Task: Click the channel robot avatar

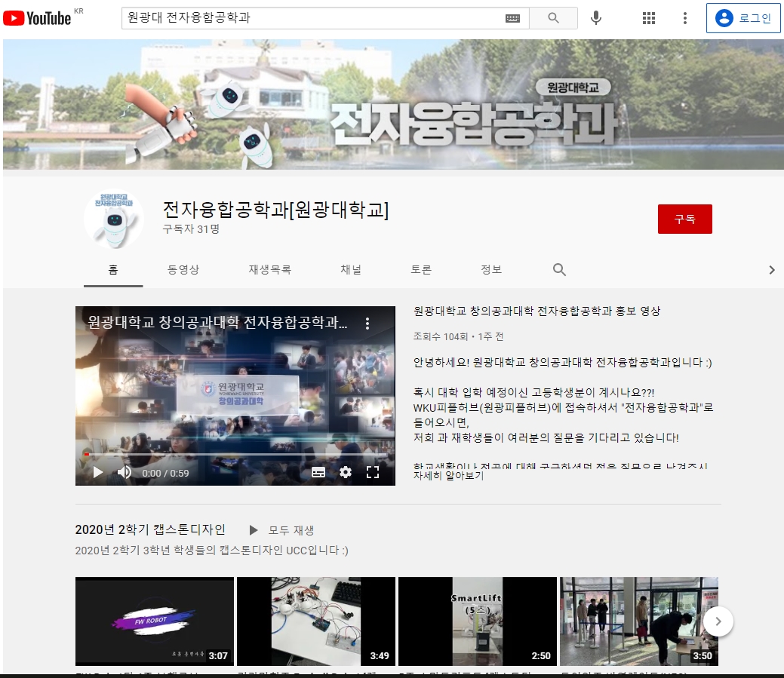Action: pyautogui.click(x=114, y=219)
